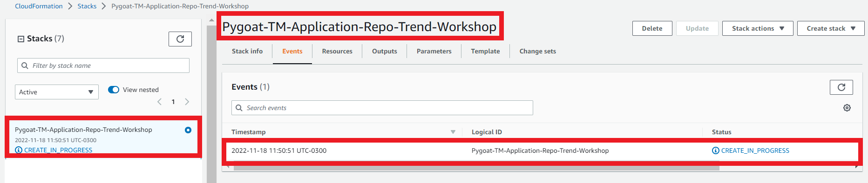Open the Create stack dropdown

tap(831, 28)
